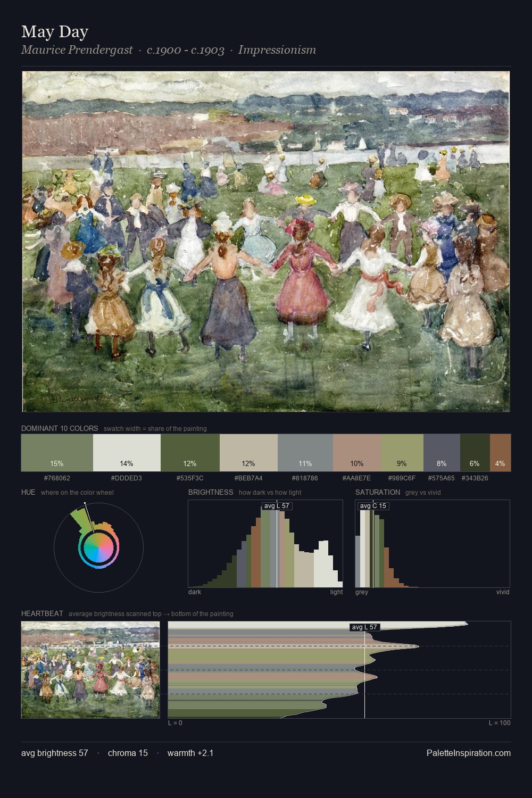Click the heartbeat 'avg L 57' label
The height and width of the screenshot is (798, 532).
(364, 627)
